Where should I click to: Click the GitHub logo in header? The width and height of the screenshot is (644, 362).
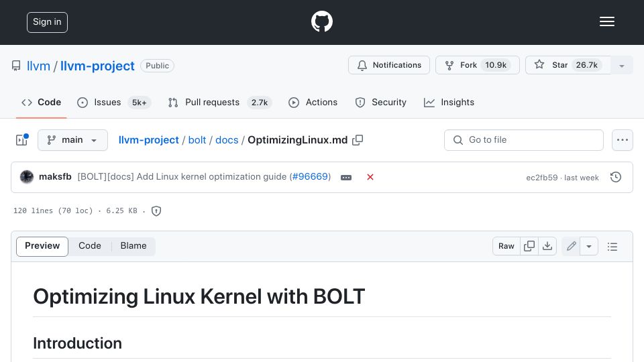321,21
